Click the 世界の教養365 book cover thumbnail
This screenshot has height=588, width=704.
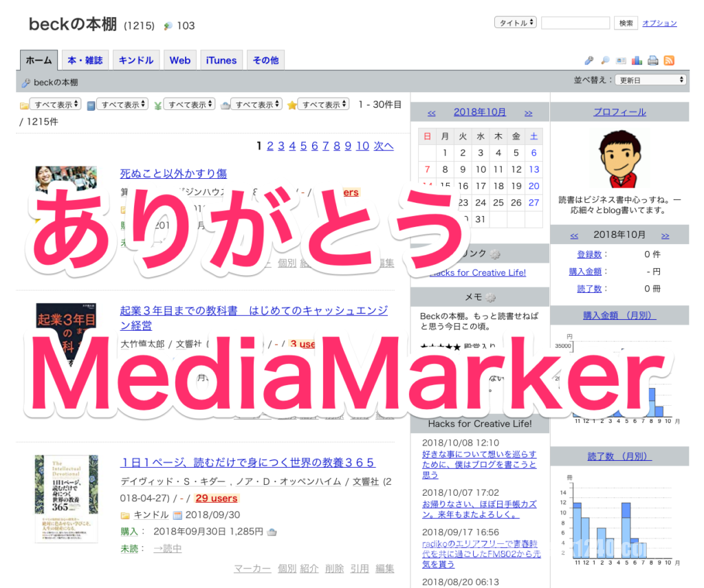(x=67, y=499)
